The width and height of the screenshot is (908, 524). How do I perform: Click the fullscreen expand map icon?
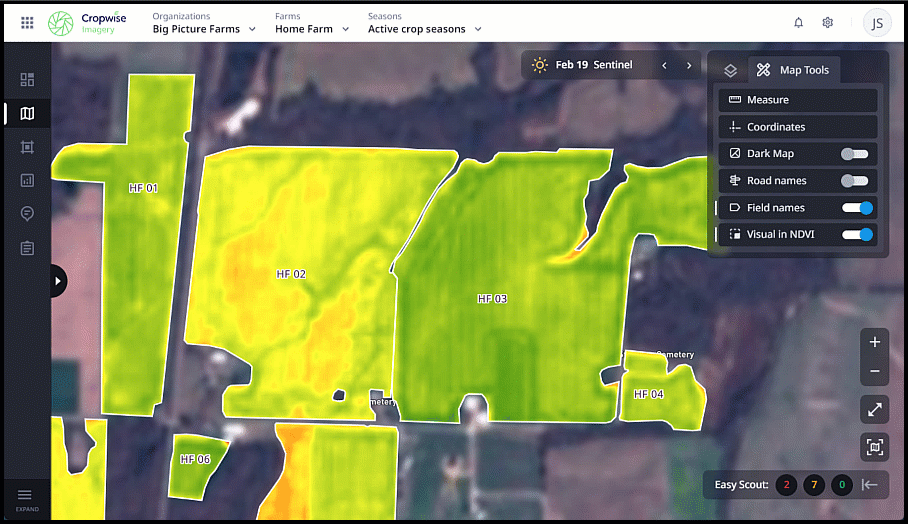pos(874,409)
